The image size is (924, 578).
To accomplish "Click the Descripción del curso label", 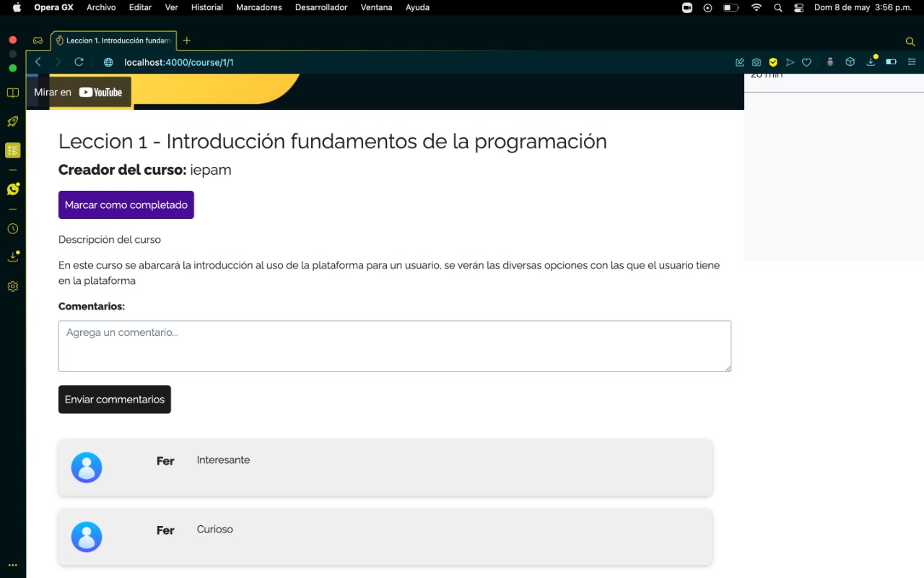I will pos(110,239).
